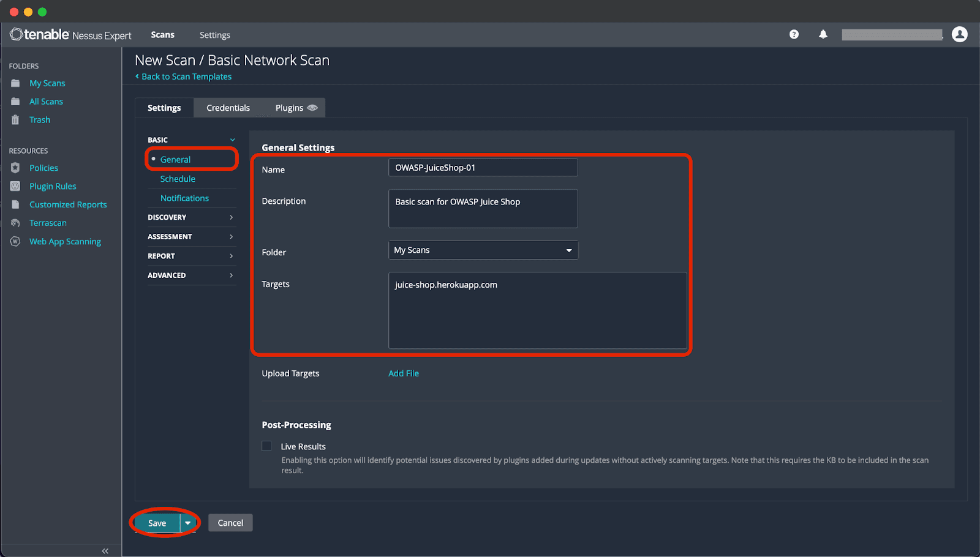The width and height of the screenshot is (980, 557).
Task: Click the All Scans folder icon
Action: point(15,102)
